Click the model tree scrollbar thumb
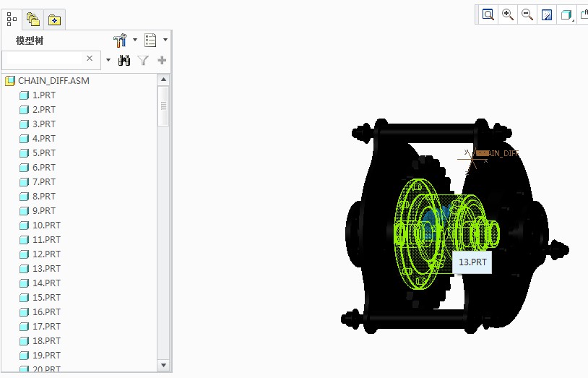This screenshot has height=378, width=588. 163,106
